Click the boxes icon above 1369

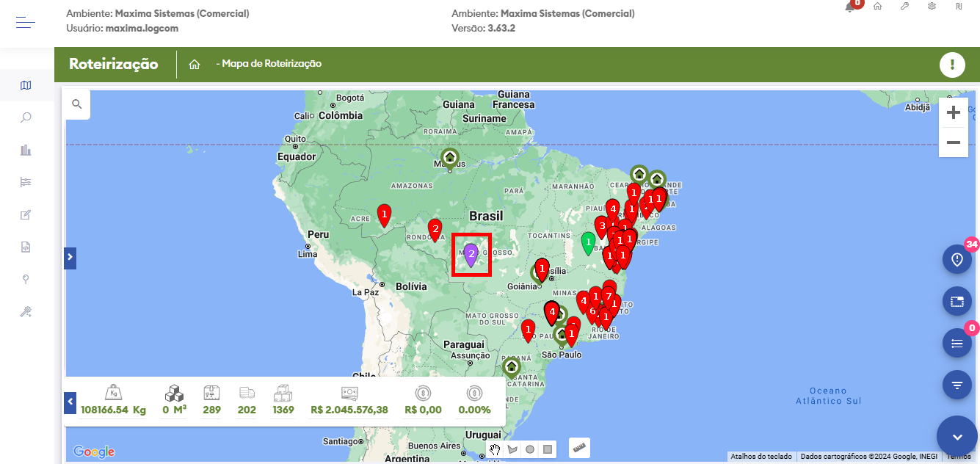pyautogui.click(x=283, y=393)
